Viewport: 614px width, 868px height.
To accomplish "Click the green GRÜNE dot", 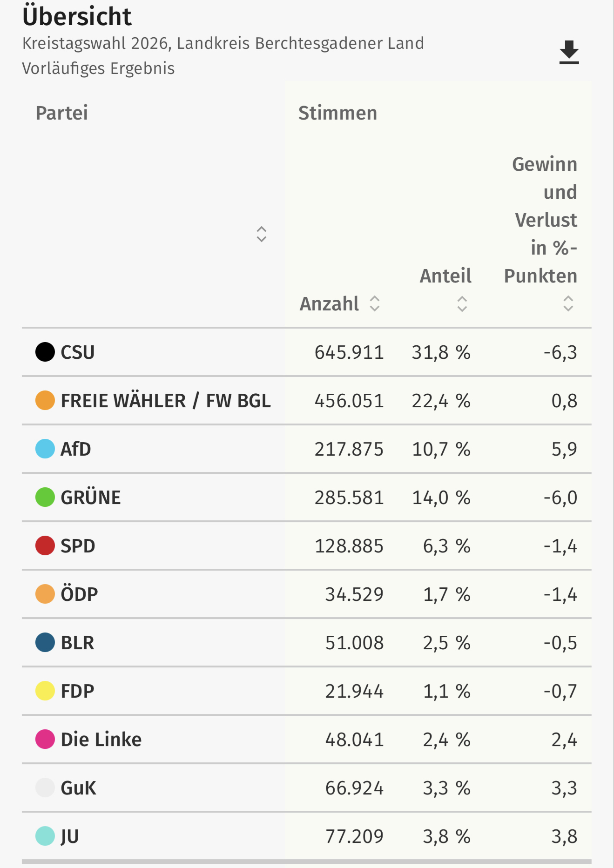I will coord(45,497).
